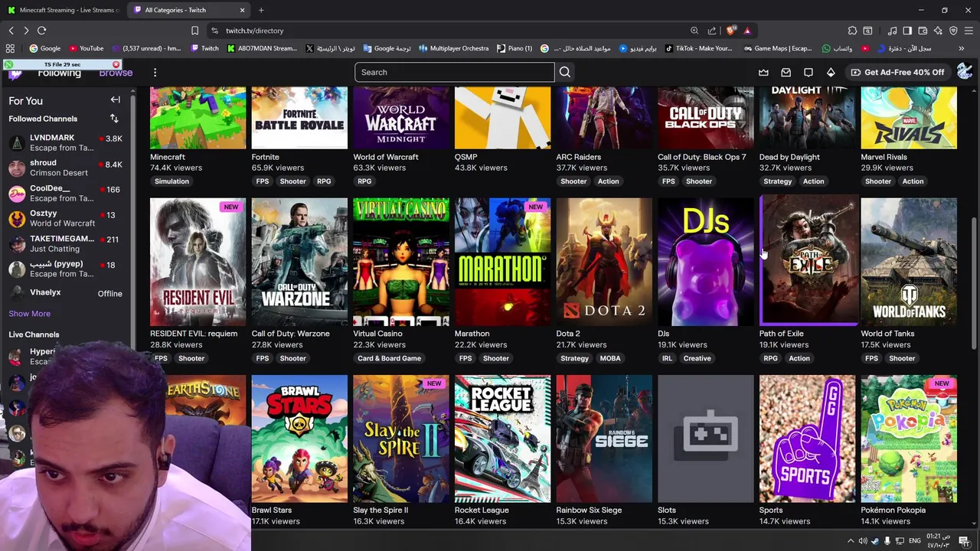Go back to previous page

point(11,31)
